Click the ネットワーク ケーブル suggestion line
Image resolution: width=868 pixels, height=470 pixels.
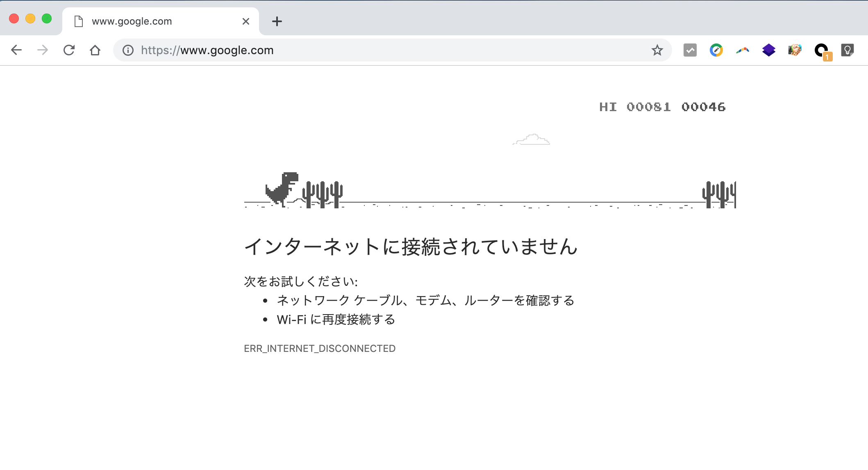pos(425,301)
